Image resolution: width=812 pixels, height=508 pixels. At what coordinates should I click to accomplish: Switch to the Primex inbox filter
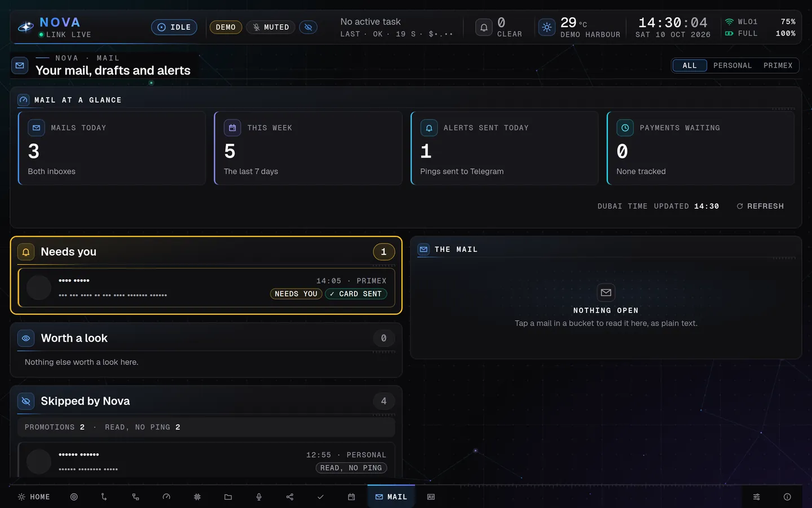tap(778, 65)
